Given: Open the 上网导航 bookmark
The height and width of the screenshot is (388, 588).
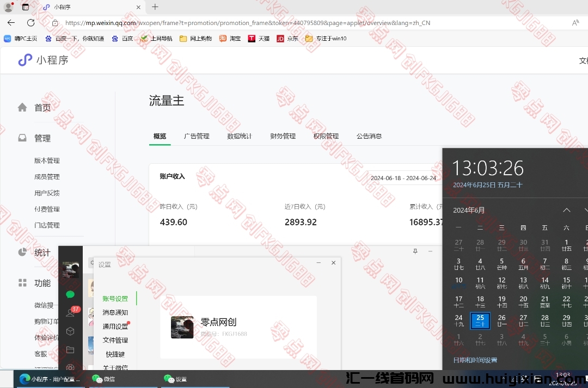Looking at the screenshot, I should coord(156,38).
